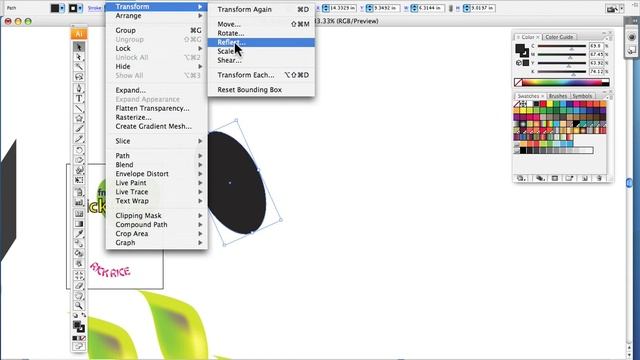This screenshot has width=640, height=360.
Task: Expand the Slice submenu
Action: [157, 141]
